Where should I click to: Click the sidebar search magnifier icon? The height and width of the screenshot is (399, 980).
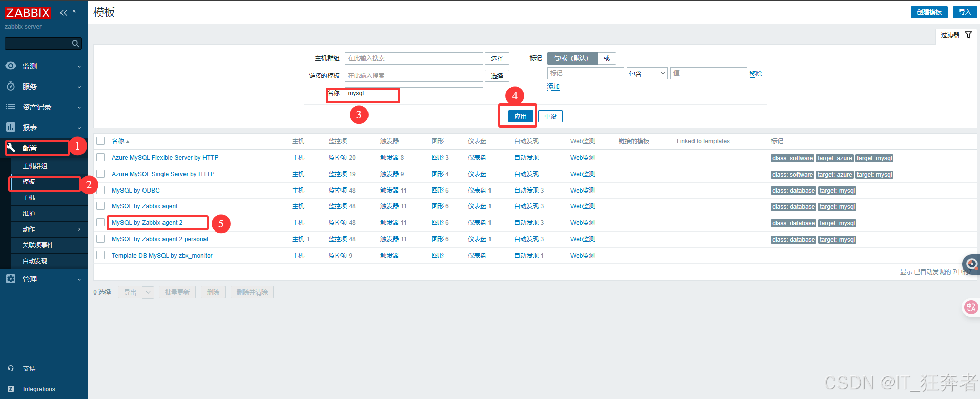(76, 44)
